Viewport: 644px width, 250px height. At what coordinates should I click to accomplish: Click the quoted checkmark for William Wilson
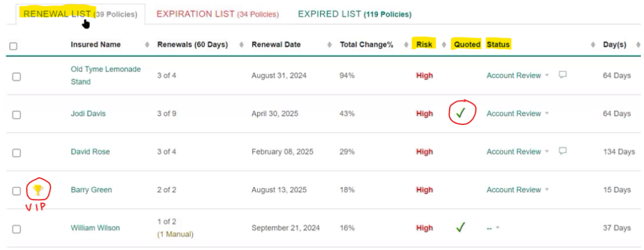[x=460, y=227]
